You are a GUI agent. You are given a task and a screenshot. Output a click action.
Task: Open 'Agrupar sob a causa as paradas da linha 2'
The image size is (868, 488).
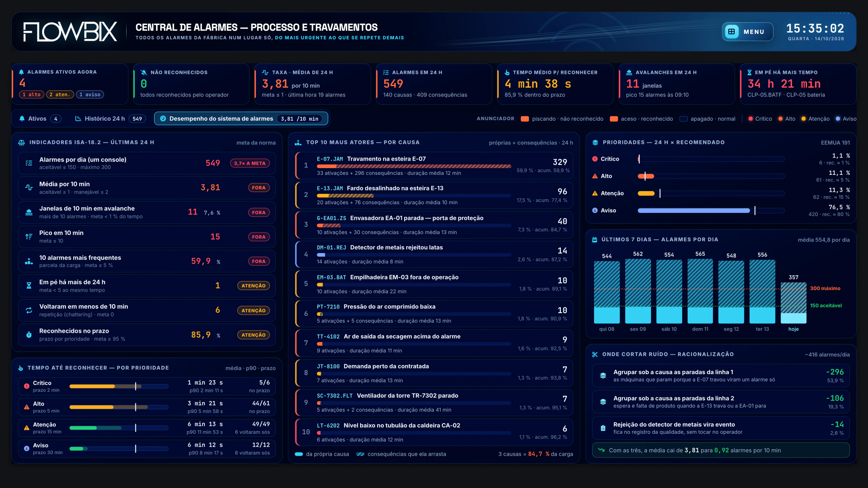[x=721, y=402]
